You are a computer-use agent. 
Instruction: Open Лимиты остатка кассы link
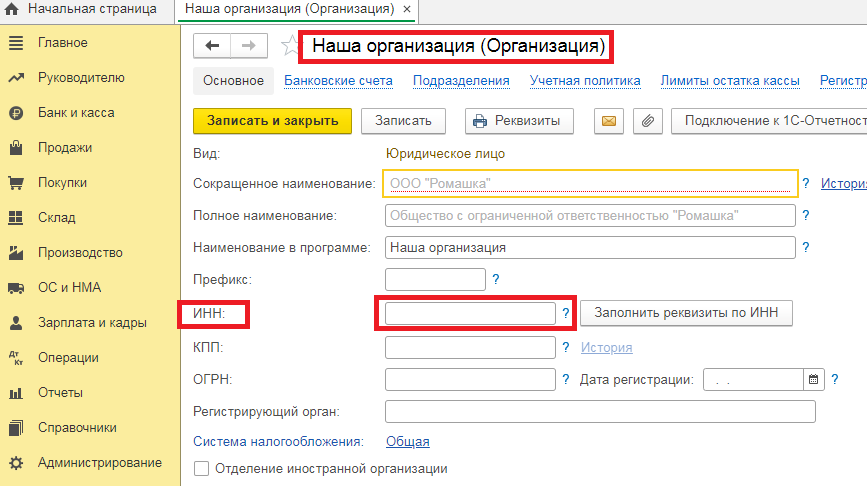point(730,81)
